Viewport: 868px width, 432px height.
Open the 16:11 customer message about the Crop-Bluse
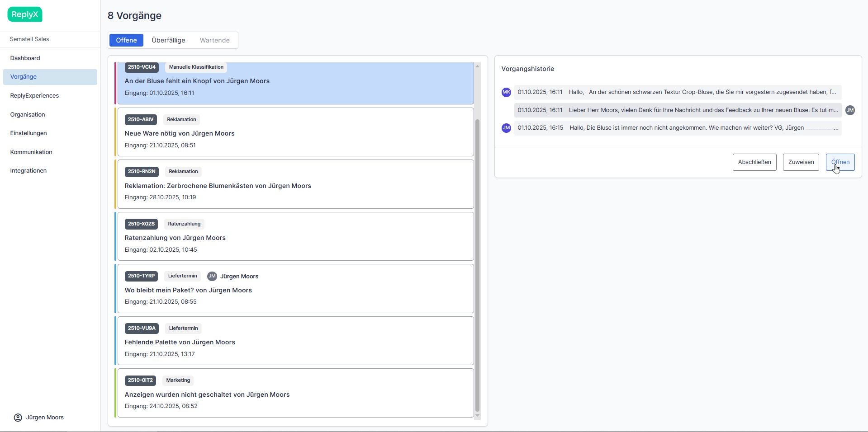(x=677, y=92)
